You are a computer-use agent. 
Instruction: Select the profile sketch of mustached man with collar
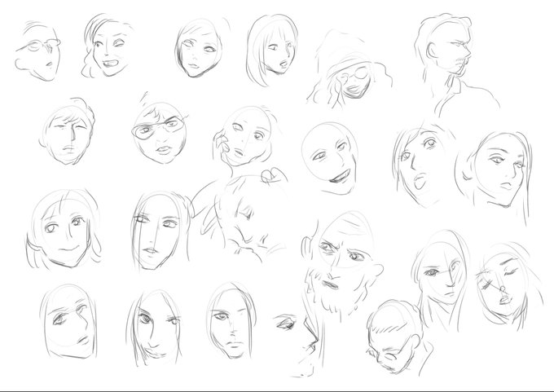click(457, 65)
